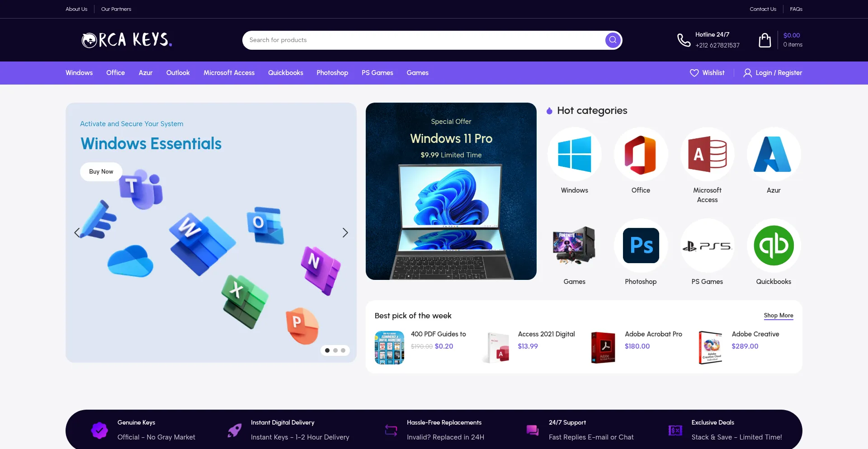
Task: Open the shopping bag cart icon
Action: point(764,40)
